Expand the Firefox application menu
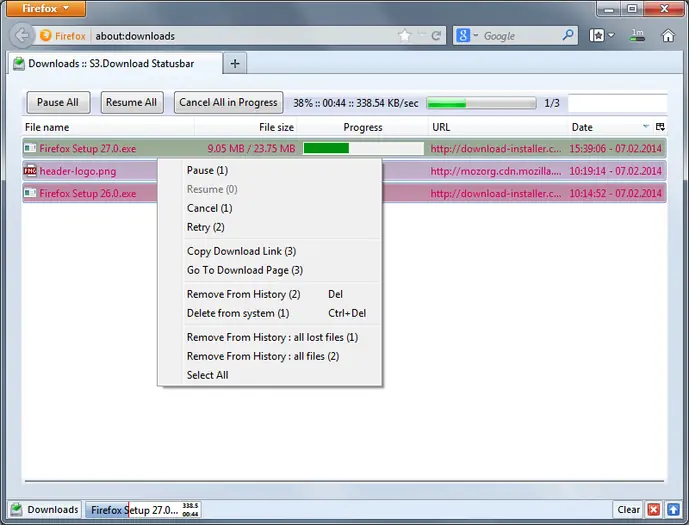This screenshot has width=689, height=525. click(46, 8)
